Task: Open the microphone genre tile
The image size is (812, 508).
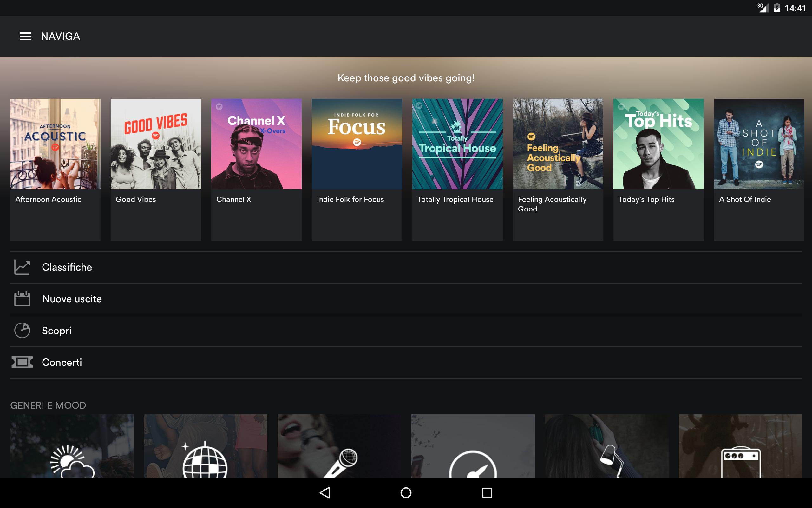Action: coord(339,446)
